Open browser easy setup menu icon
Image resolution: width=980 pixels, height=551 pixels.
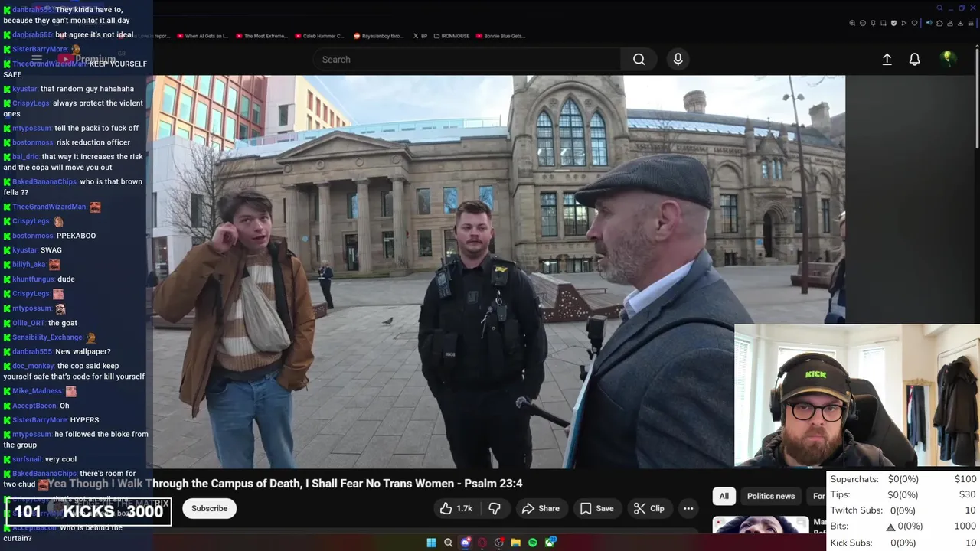click(971, 23)
